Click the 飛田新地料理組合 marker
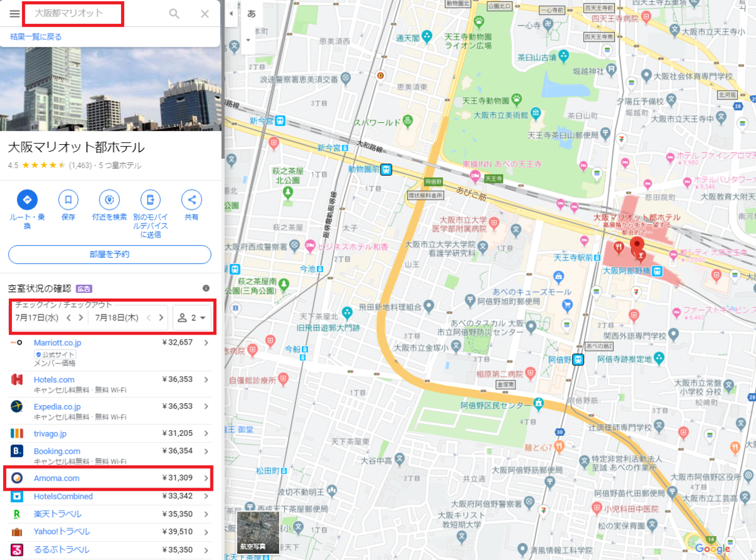 pyautogui.click(x=428, y=307)
